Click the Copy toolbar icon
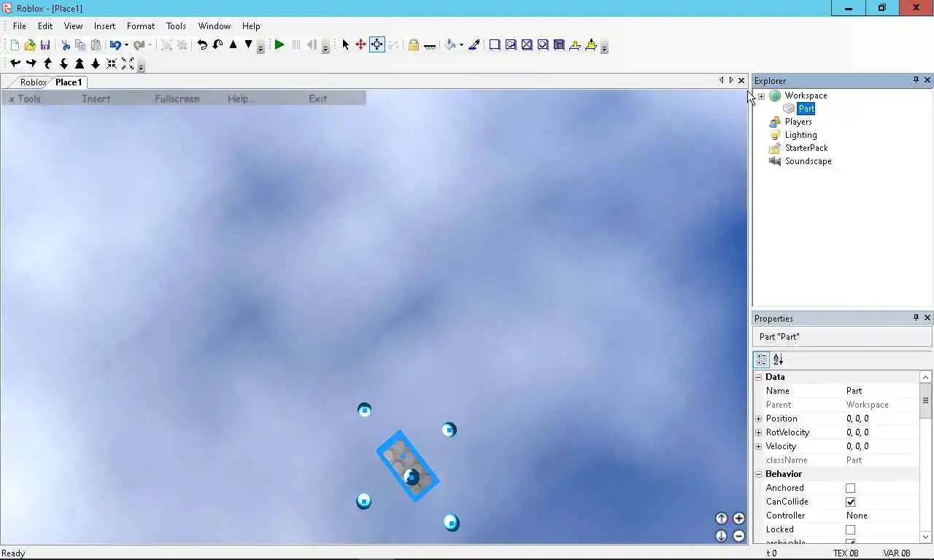This screenshot has width=934, height=560. 80,45
